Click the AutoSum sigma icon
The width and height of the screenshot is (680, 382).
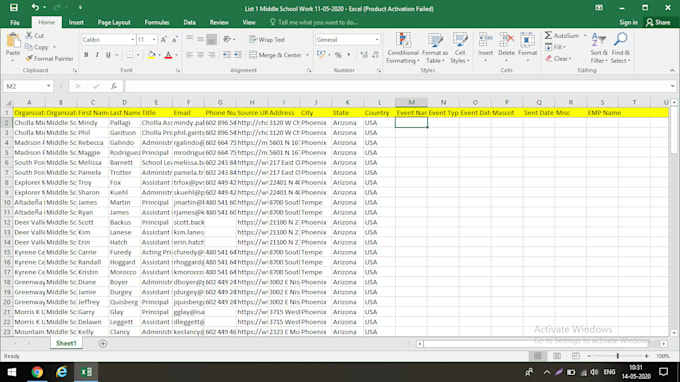click(549, 36)
